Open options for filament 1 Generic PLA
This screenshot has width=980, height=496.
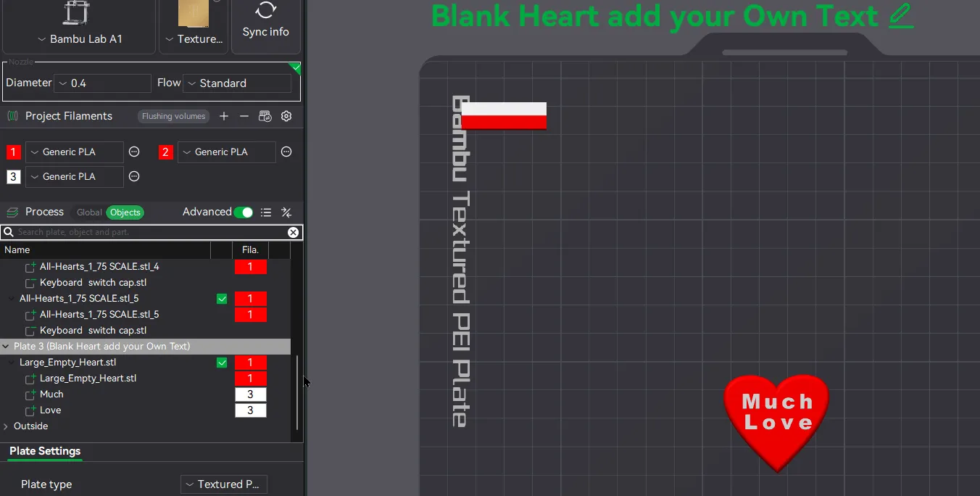[134, 152]
